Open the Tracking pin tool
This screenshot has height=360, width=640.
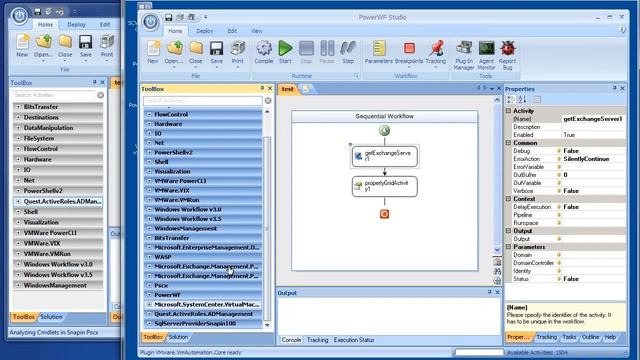pos(436,48)
